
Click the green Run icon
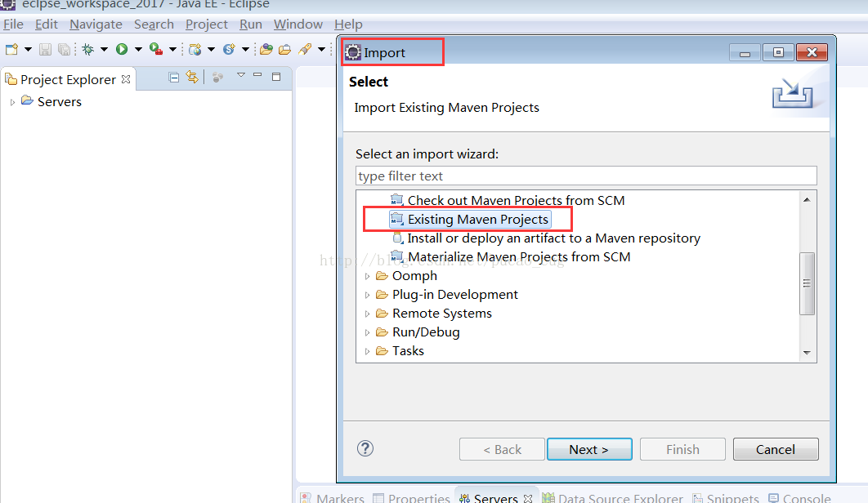(x=122, y=49)
